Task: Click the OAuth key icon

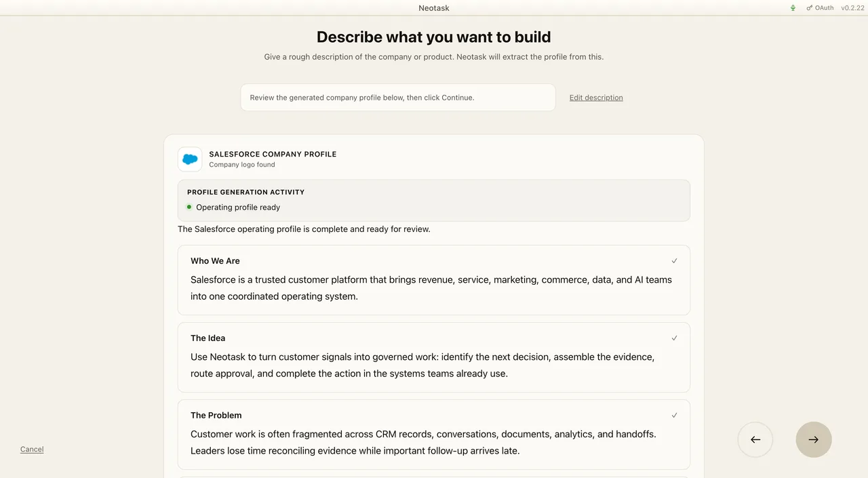Action: pyautogui.click(x=809, y=8)
